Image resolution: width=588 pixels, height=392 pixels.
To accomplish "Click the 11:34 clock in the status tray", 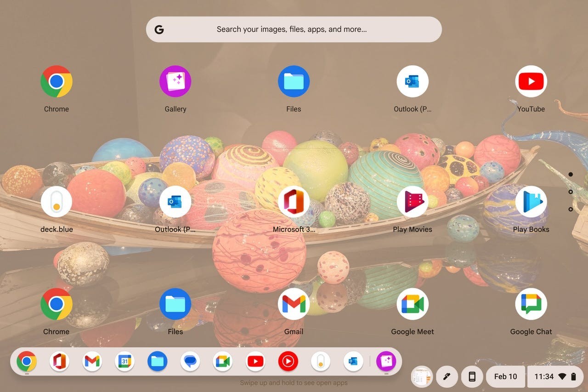I will click(x=544, y=376).
